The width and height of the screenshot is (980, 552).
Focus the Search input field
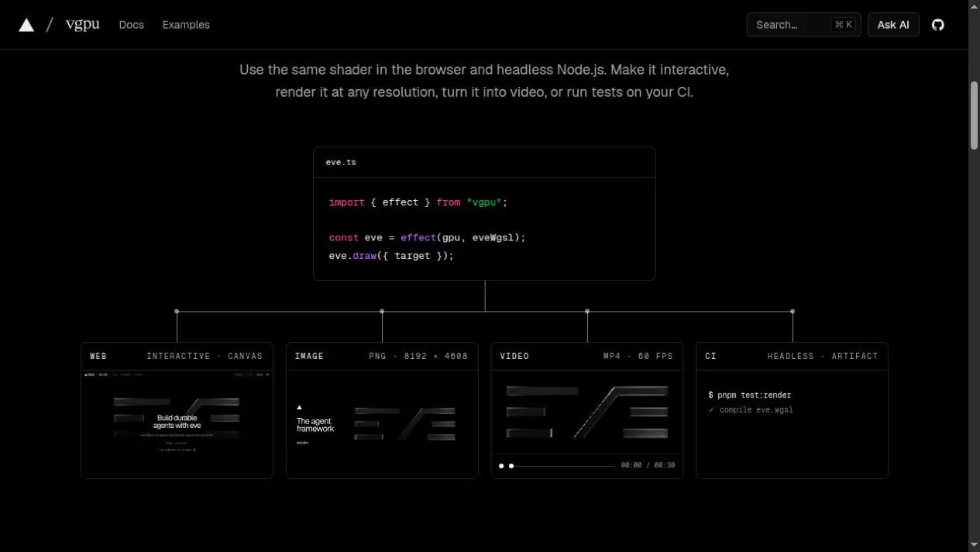point(803,25)
